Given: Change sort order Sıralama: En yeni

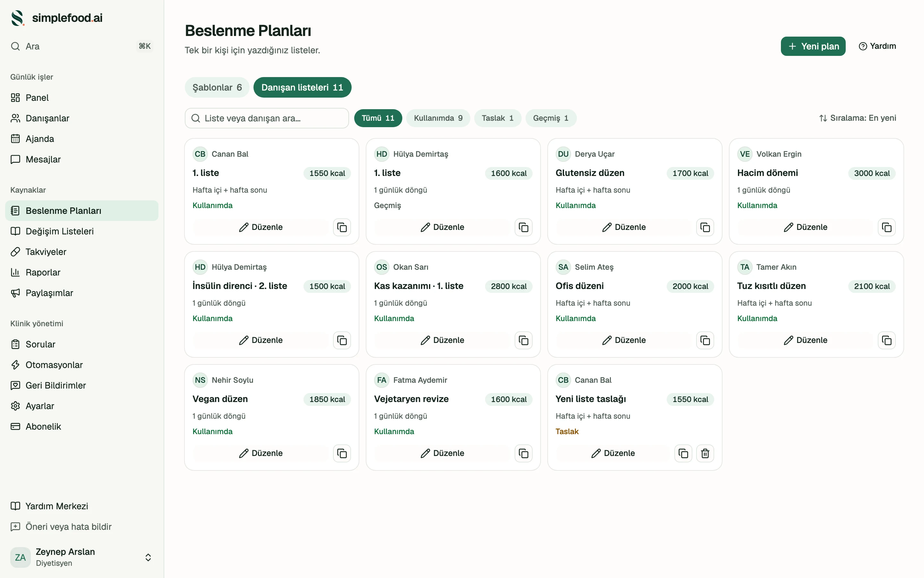Looking at the screenshot, I should pos(858,118).
